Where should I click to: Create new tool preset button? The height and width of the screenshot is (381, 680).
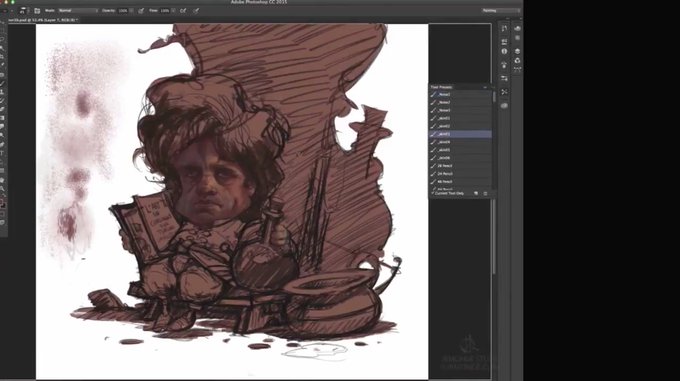(476, 193)
